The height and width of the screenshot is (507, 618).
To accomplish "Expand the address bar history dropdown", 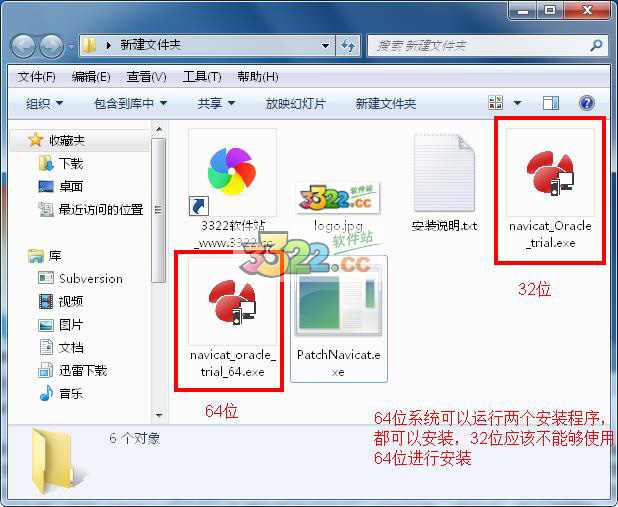I will (x=326, y=46).
